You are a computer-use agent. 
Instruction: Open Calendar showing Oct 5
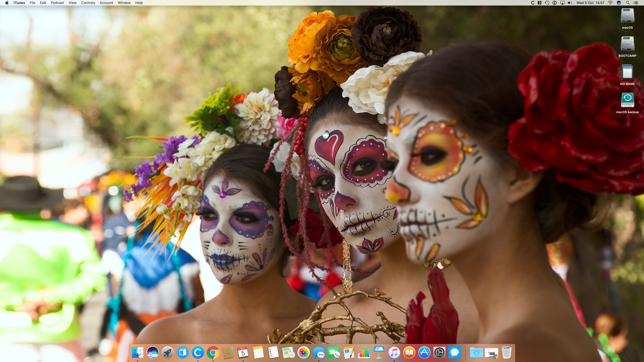coord(243,352)
